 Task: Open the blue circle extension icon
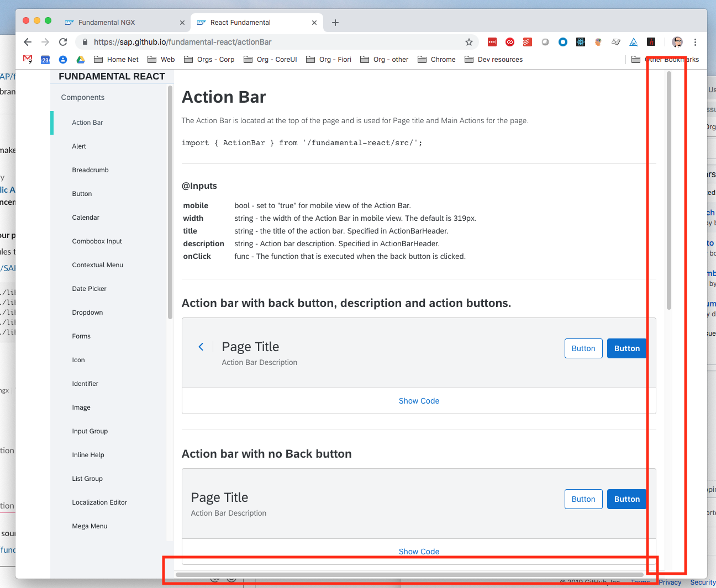tap(563, 42)
